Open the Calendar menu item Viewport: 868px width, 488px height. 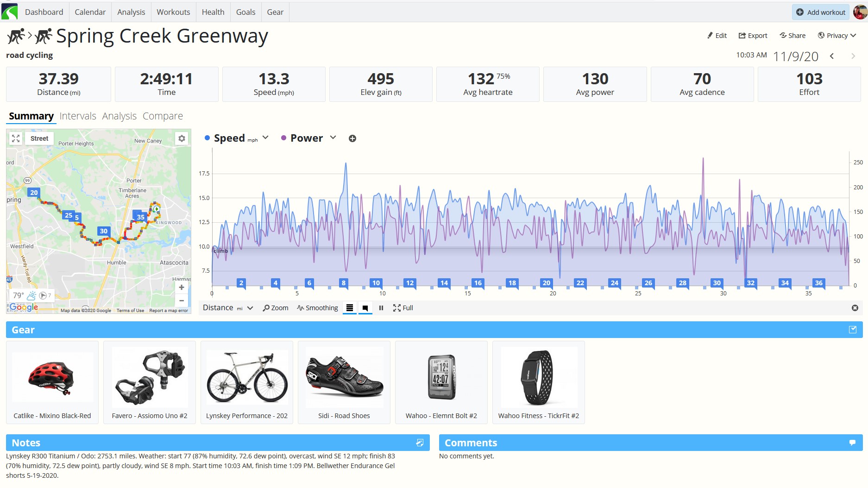coord(90,12)
